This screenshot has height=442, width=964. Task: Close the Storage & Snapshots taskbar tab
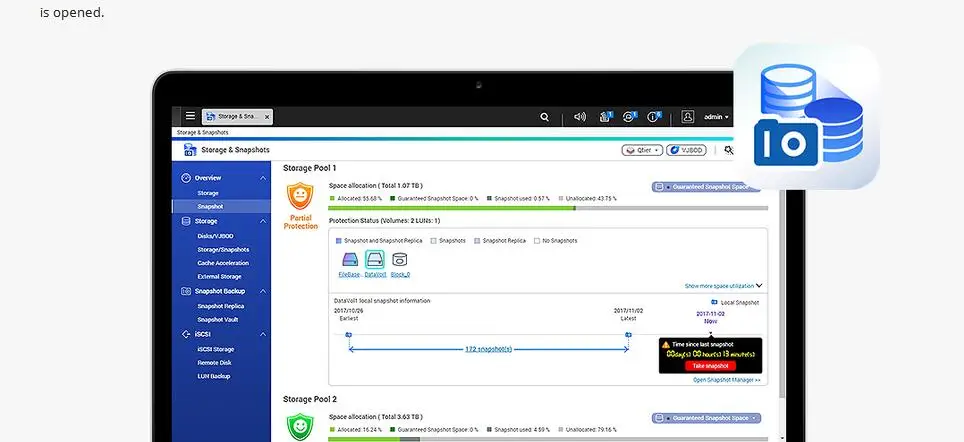(x=267, y=116)
